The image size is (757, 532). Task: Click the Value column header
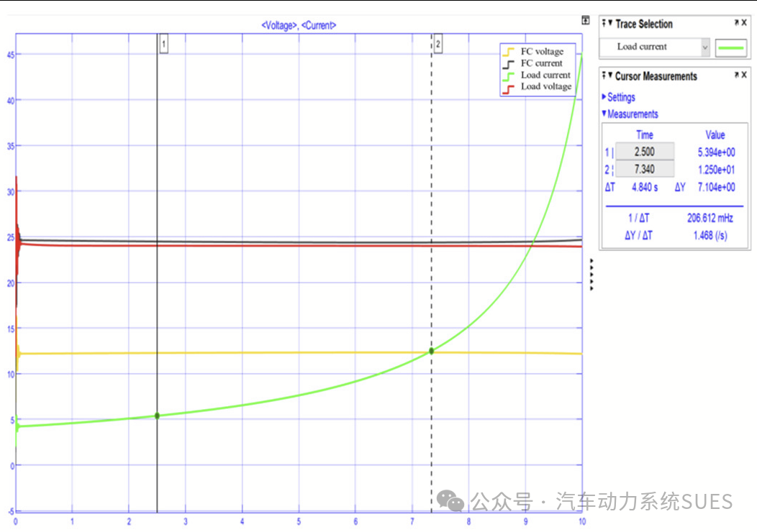tap(715, 135)
